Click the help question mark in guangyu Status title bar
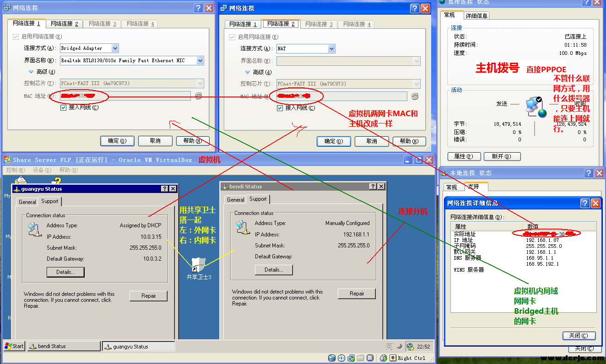 pyautogui.click(x=165, y=189)
